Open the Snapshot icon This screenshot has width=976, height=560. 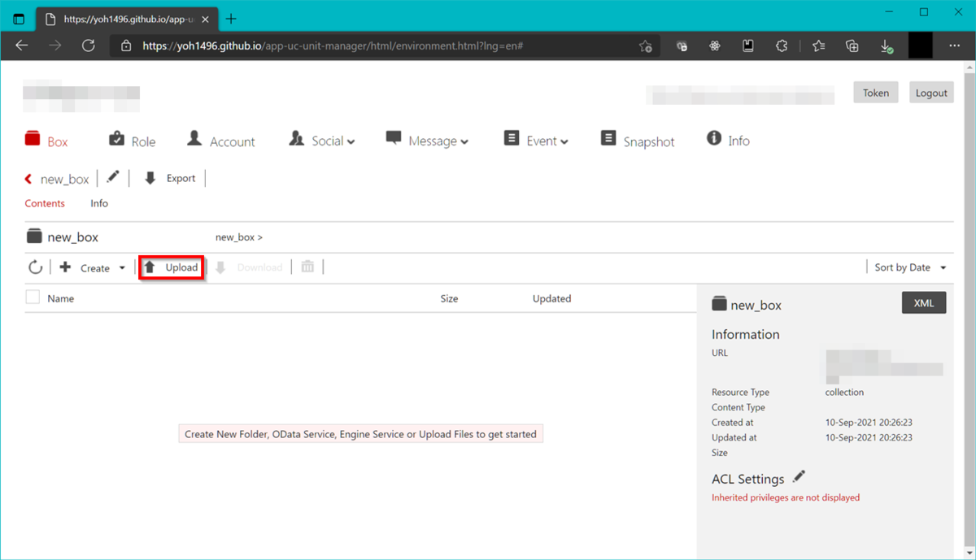tap(608, 138)
